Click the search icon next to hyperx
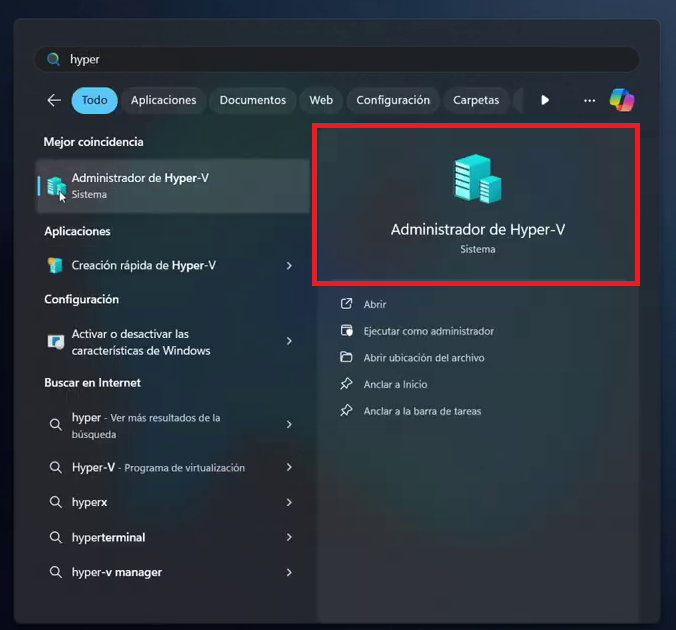Screen dimensions: 676x630 [x=55, y=502]
